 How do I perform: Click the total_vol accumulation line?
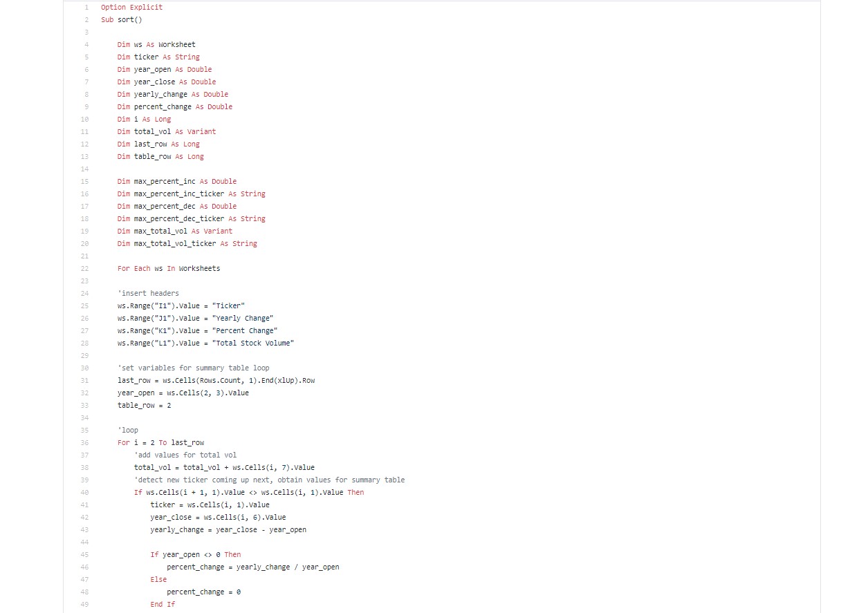224,467
